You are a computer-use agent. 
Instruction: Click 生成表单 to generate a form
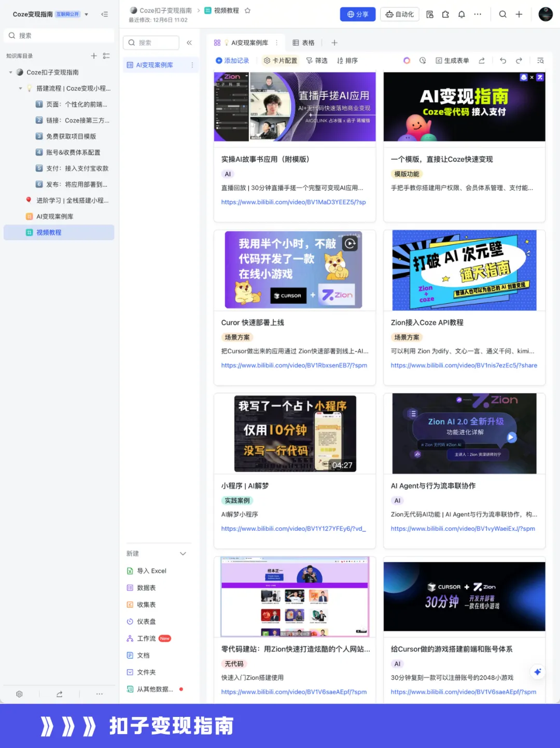click(452, 61)
